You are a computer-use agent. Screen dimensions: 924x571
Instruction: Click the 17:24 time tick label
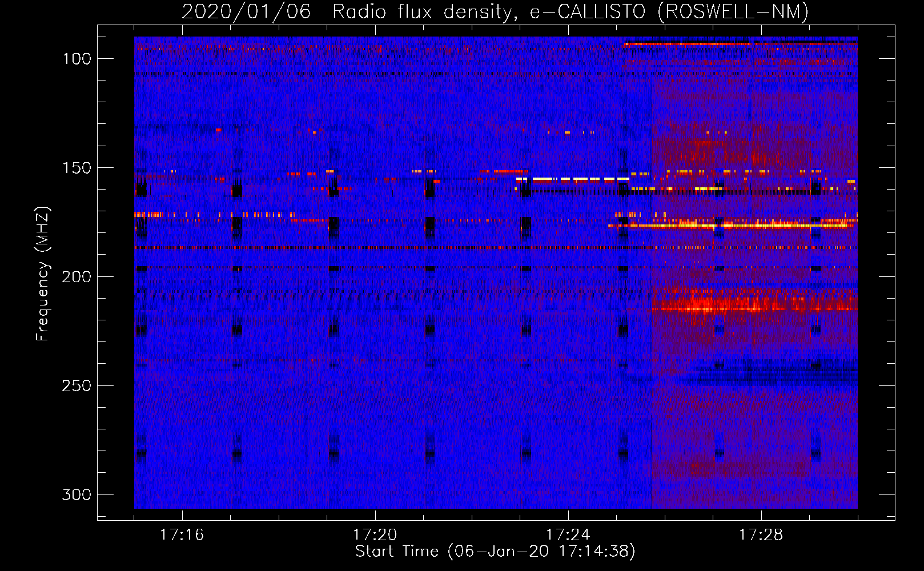(x=568, y=534)
